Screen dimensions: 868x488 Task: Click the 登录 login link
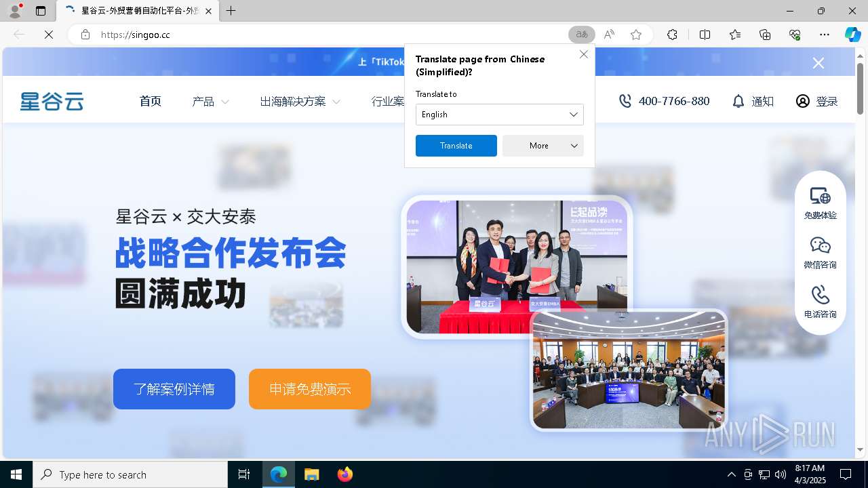(827, 101)
